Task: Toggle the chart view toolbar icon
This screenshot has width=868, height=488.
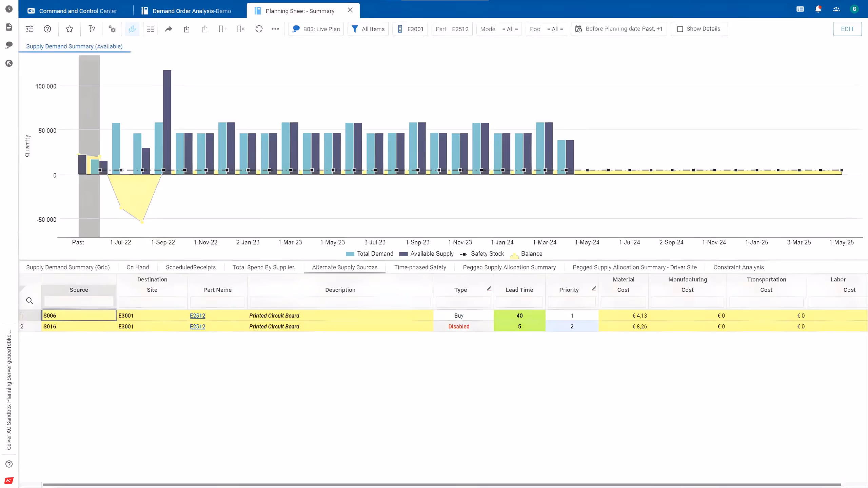Action: coord(132,29)
